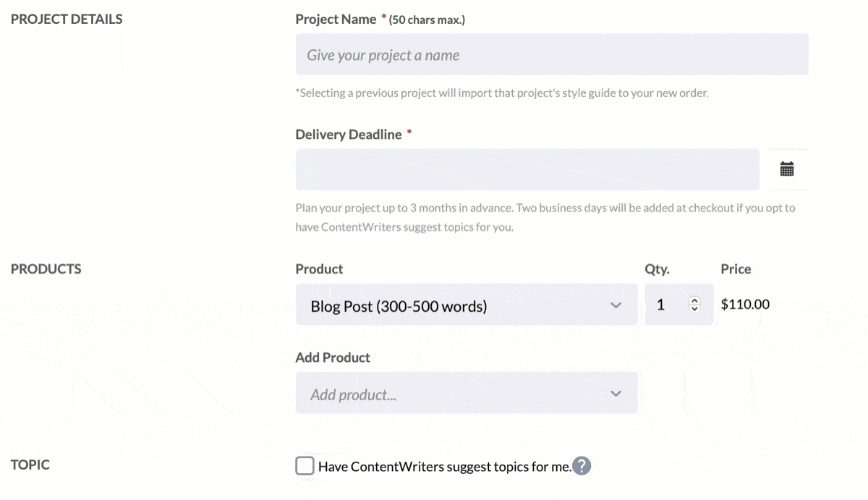
Task: Click the $110.00 price value
Action: coord(744,304)
